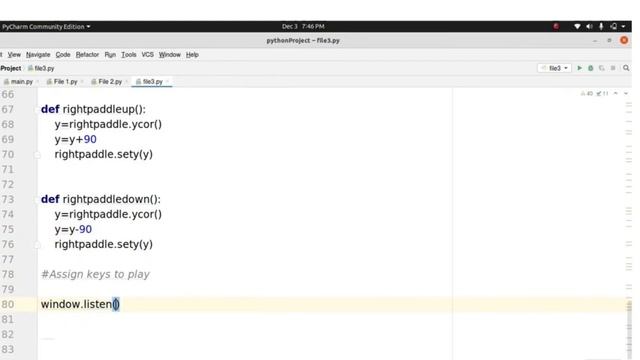Open the Tools menu

point(129,55)
